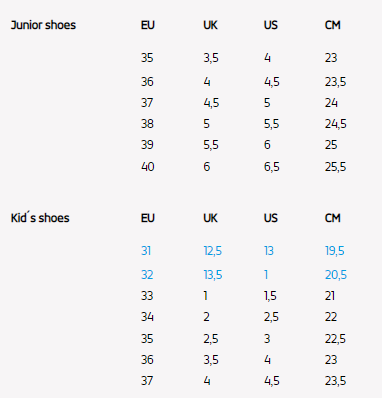This screenshot has height=398, width=382.
Task: Click the UK column header in Kid's shoes
Action: point(210,218)
